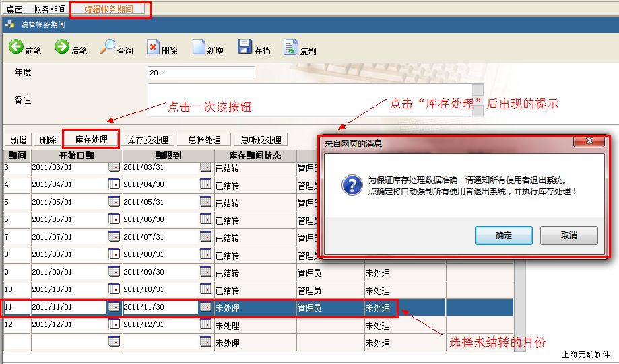Click the 存档 save disk icon

click(x=245, y=48)
